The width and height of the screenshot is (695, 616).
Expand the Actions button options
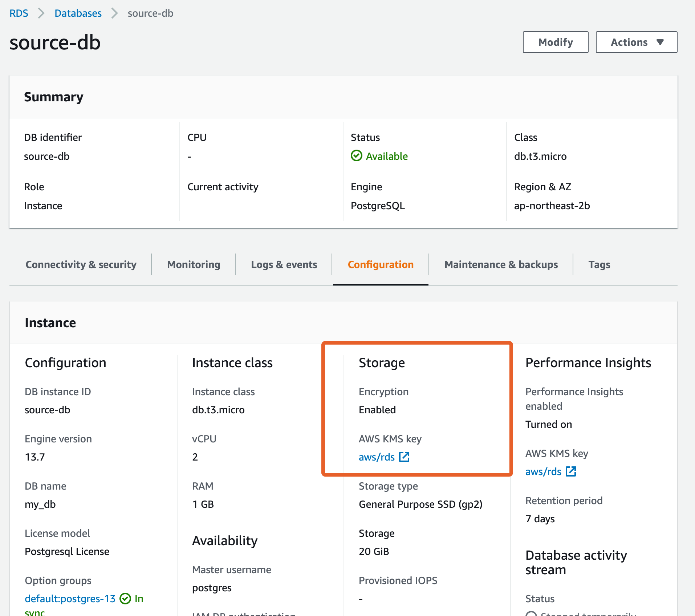pos(636,42)
